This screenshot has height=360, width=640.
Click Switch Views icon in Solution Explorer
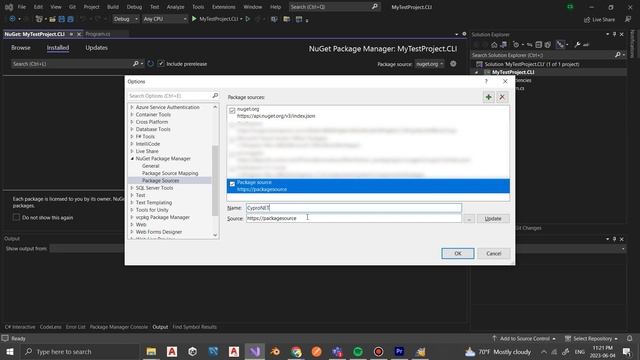point(504,44)
